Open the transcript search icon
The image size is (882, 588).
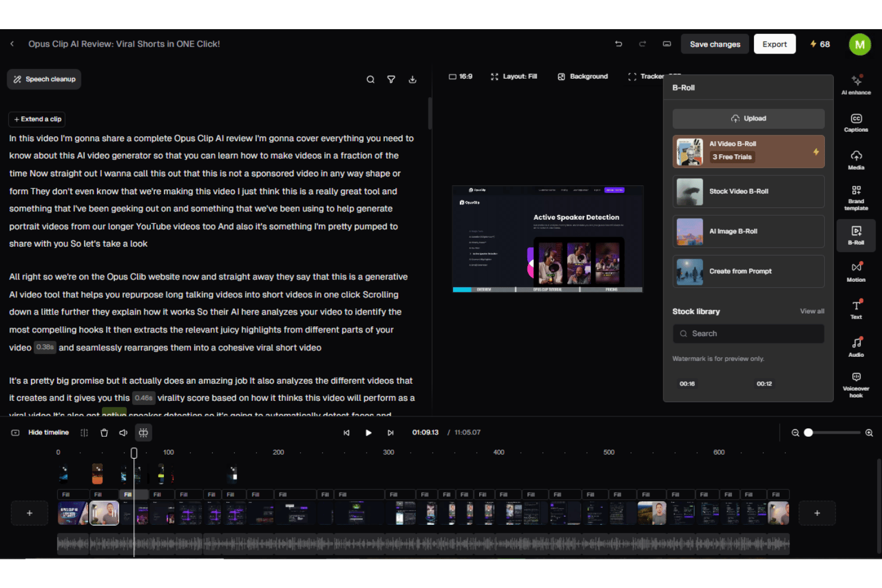coord(371,80)
